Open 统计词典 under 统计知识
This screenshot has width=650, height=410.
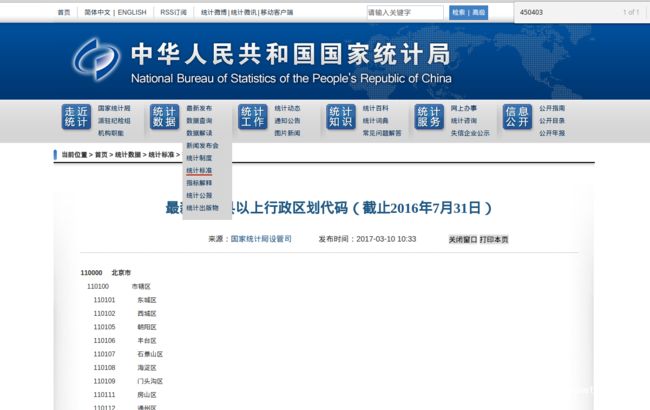pyautogui.click(x=376, y=121)
